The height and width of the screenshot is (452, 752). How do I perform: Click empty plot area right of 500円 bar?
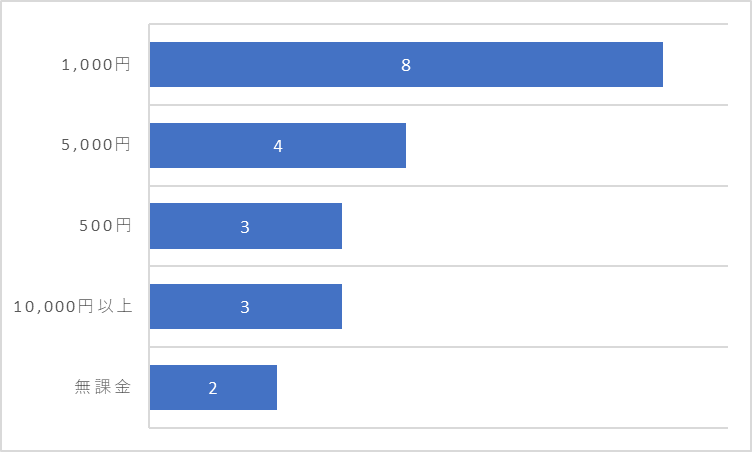point(535,226)
